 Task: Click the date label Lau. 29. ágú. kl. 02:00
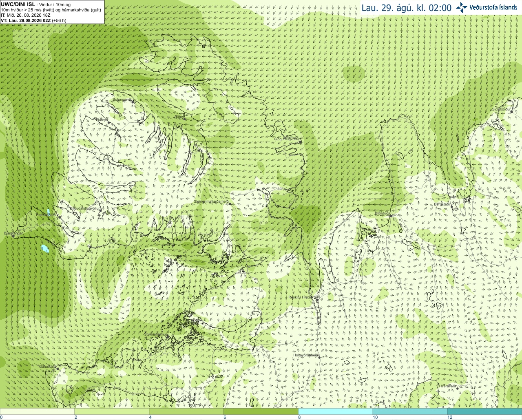pyautogui.click(x=407, y=8)
